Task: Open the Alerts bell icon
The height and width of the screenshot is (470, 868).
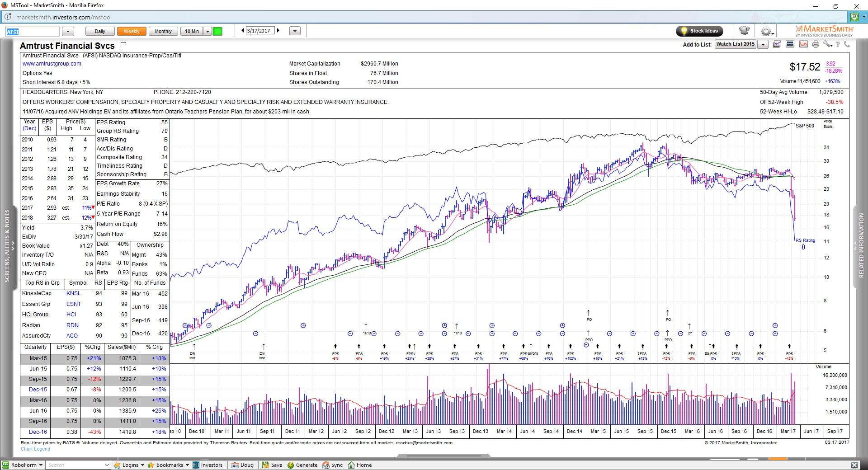Action: click(x=744, y=31)
